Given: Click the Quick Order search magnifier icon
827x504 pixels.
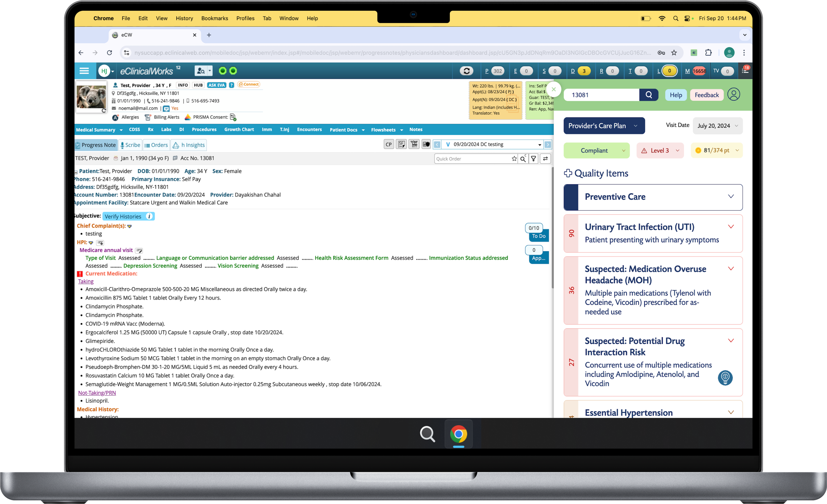Looking at the screenshot, I should click(523, 159).
